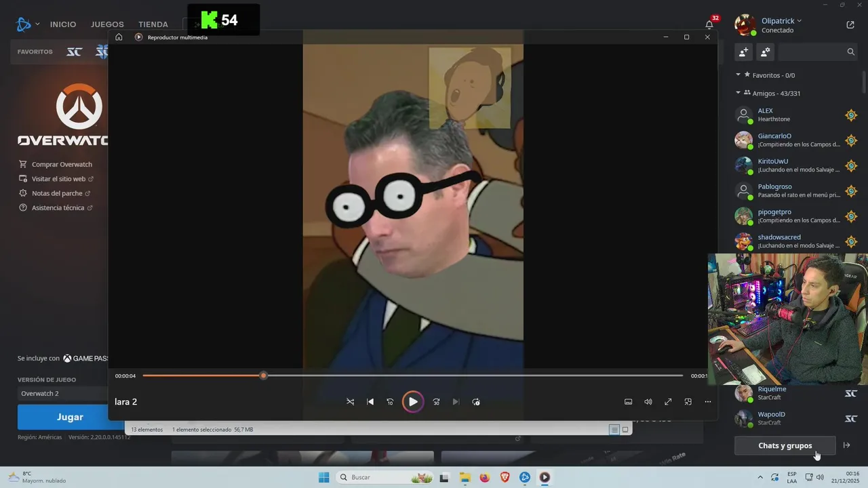868x488 pixels.
Task: Open the TIENDA tab
Action: [153, 24]
